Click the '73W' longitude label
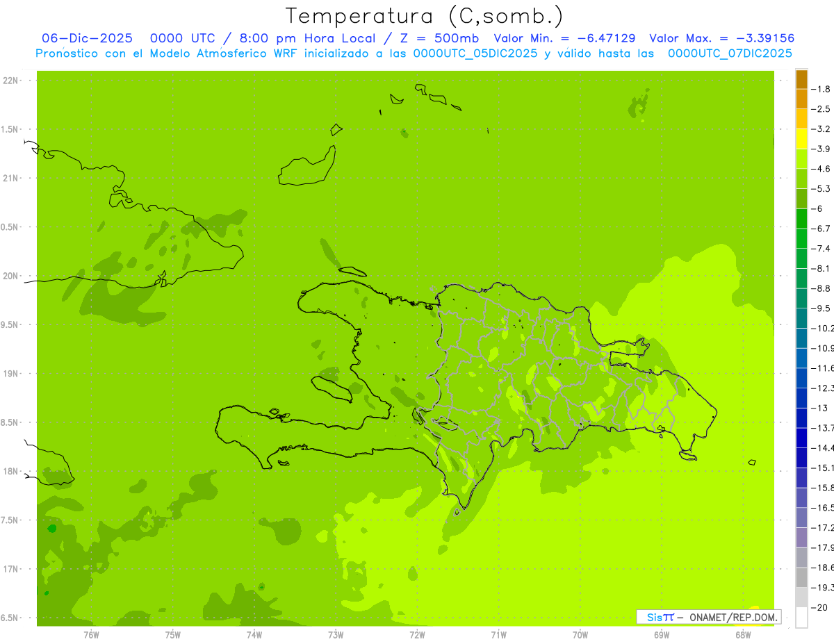This screenshot has height=644, width=834. point(336,634)
